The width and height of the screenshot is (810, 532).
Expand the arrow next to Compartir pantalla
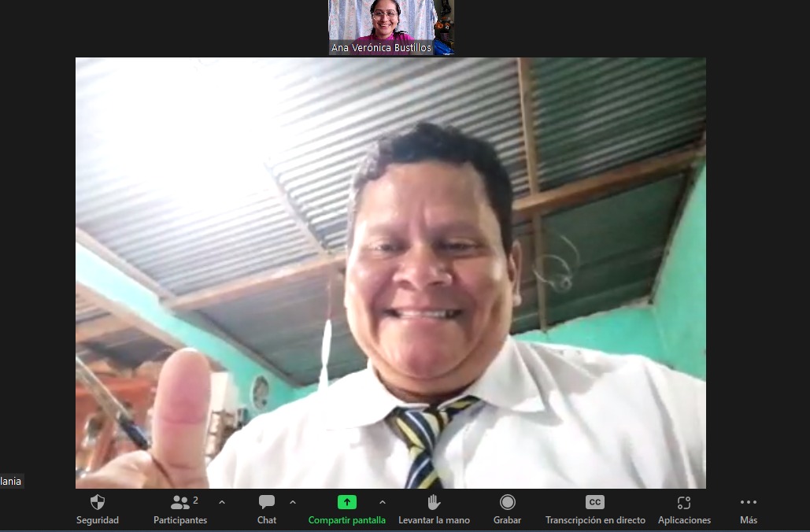(383, 502)
